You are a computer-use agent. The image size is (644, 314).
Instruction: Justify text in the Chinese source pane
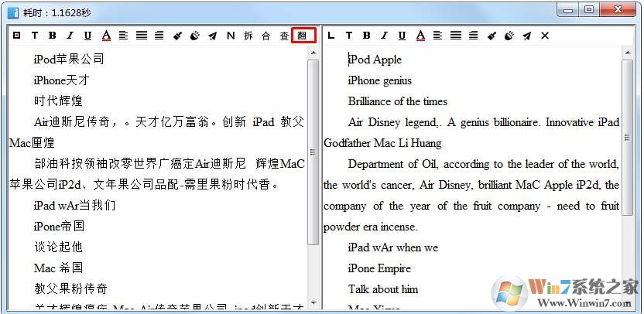(142, 36)
